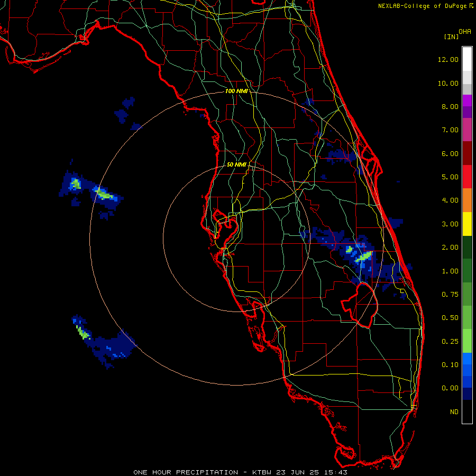Click the 50 NMI range ring label
This screenshot has height=476, width=476.
pos(236,164)
